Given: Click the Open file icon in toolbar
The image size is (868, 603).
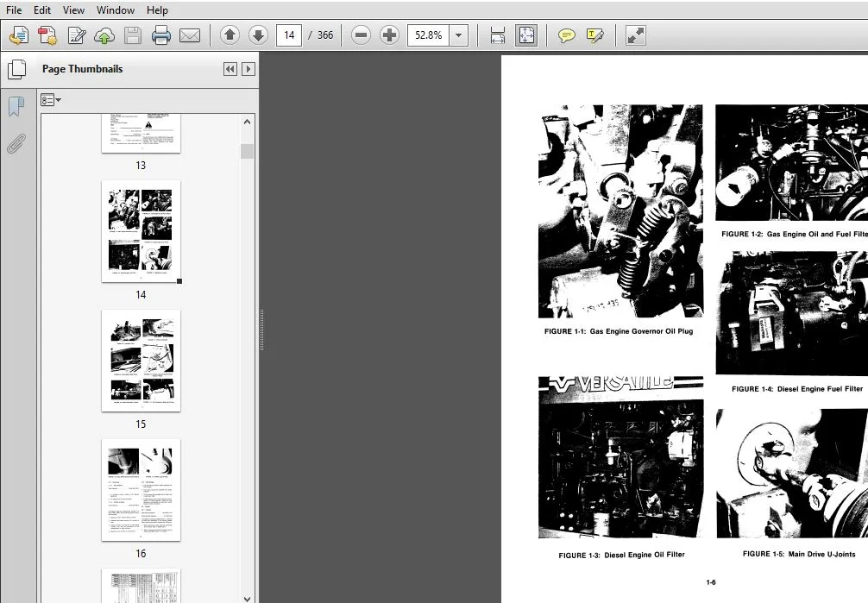Looking at the screenshot, I should [19, 35].
